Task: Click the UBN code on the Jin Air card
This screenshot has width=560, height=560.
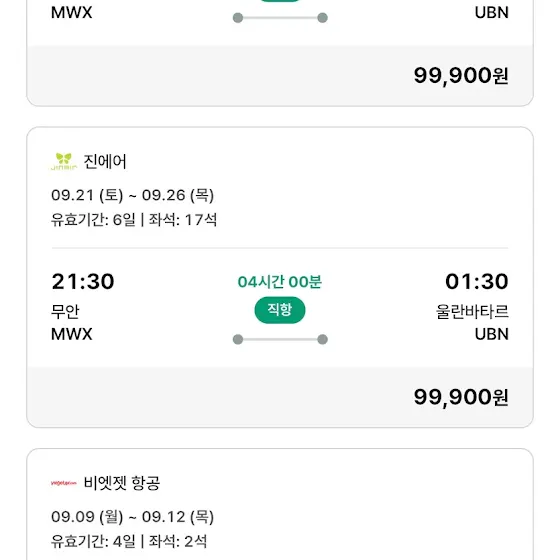Action: [x=491, y=334]
